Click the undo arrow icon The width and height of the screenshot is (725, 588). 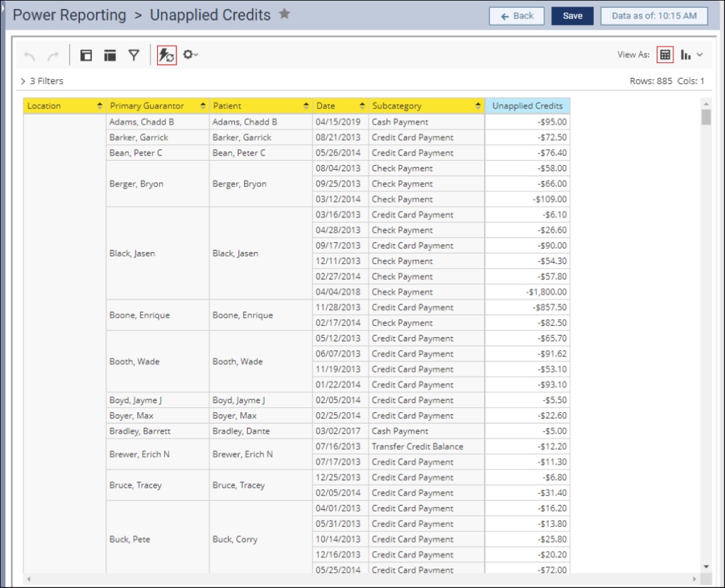(x=30, y=56)
